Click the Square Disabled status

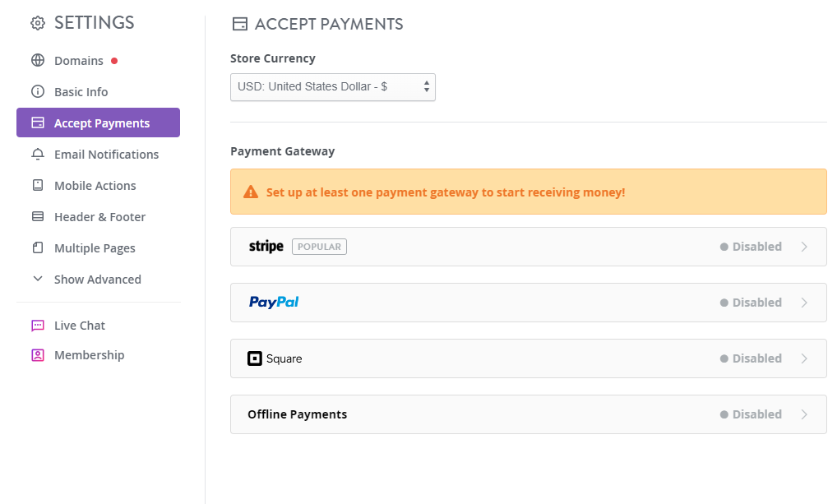pos(751,358)
